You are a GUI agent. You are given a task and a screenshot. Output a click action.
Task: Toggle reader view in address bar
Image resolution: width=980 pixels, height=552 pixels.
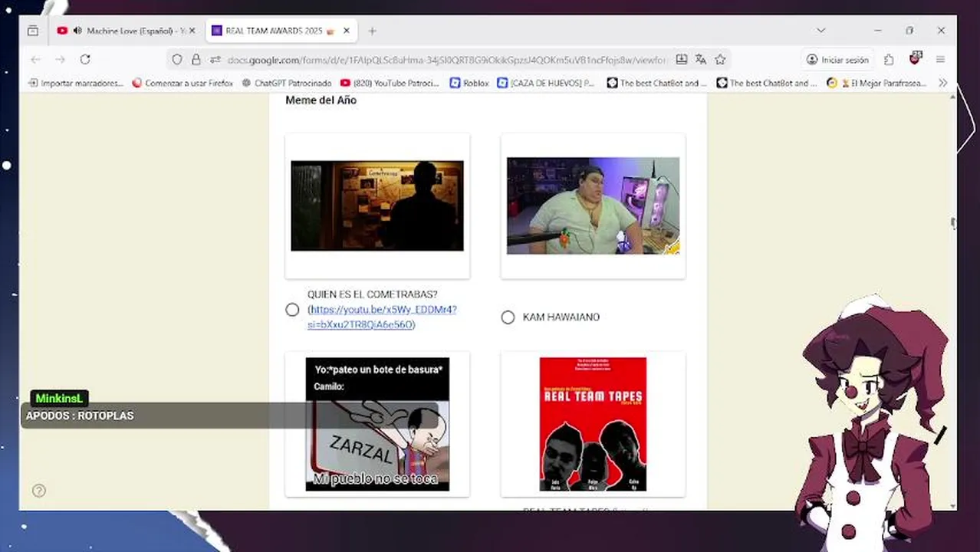point(681,59)
